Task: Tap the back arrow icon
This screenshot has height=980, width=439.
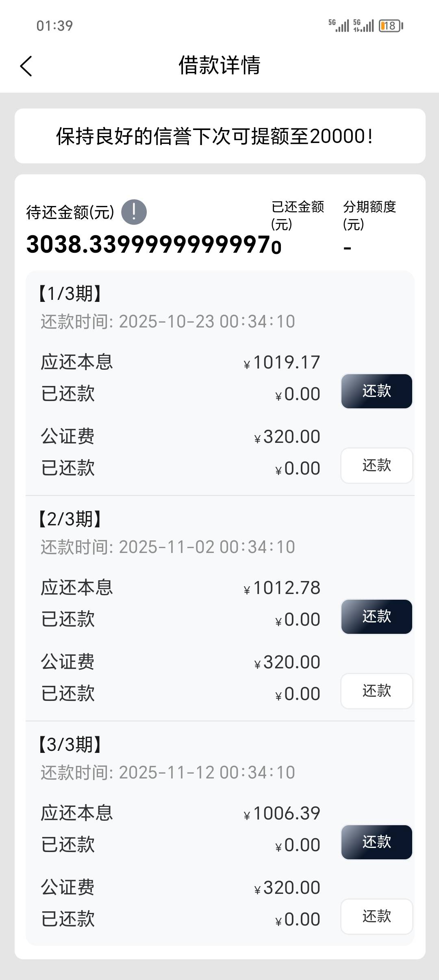Action: pyautogui.click(x=26, y=66)
